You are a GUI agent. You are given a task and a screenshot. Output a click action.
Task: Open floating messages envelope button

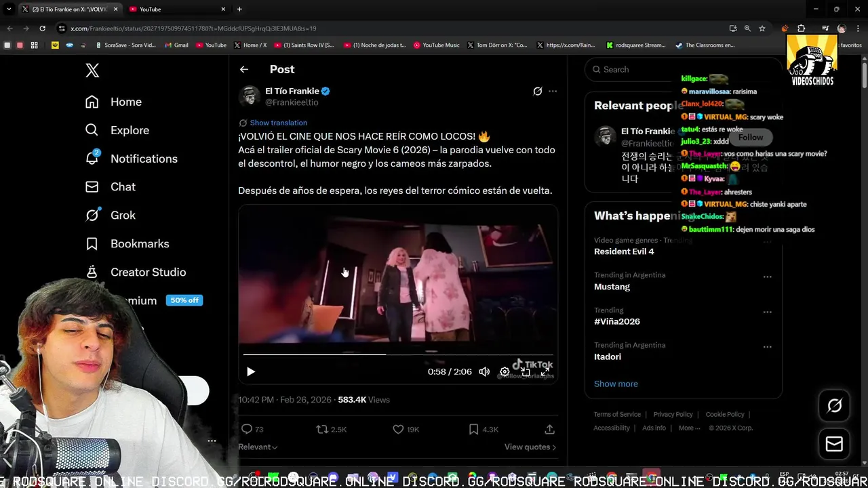click(x=834, y=444)
